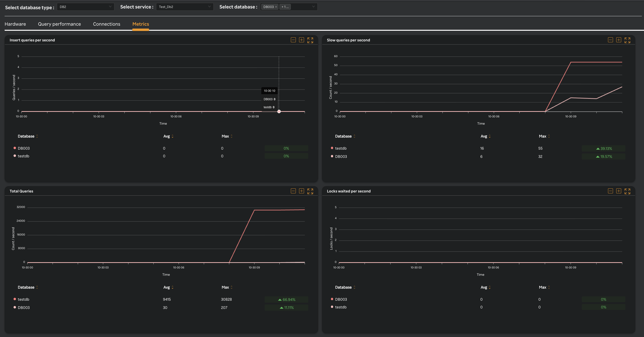Screen dimensions: 644x337
Task: Switch to the Hardware tab
Action: [x=15, y=24]
